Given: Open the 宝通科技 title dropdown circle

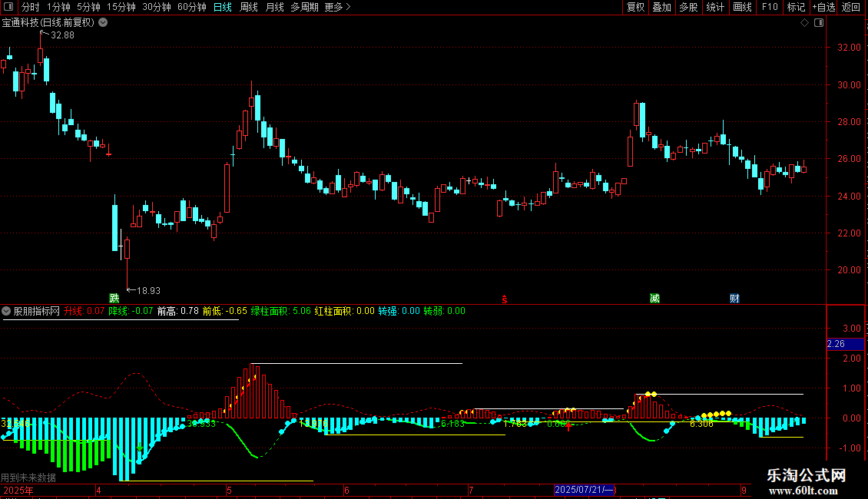Looking at the screenshot, I should (x=103, y=22).
